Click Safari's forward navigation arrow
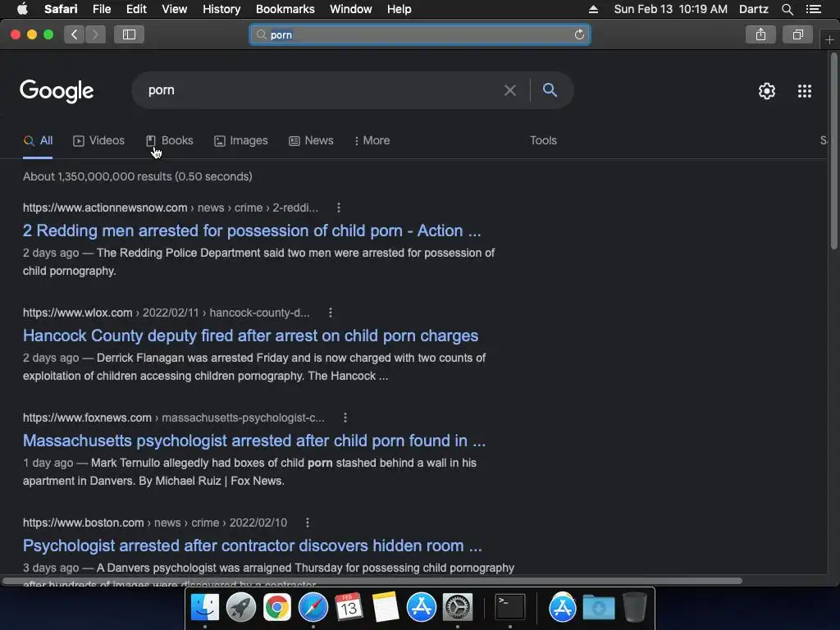Screen dimensions: 840x630 pos(95,34)
